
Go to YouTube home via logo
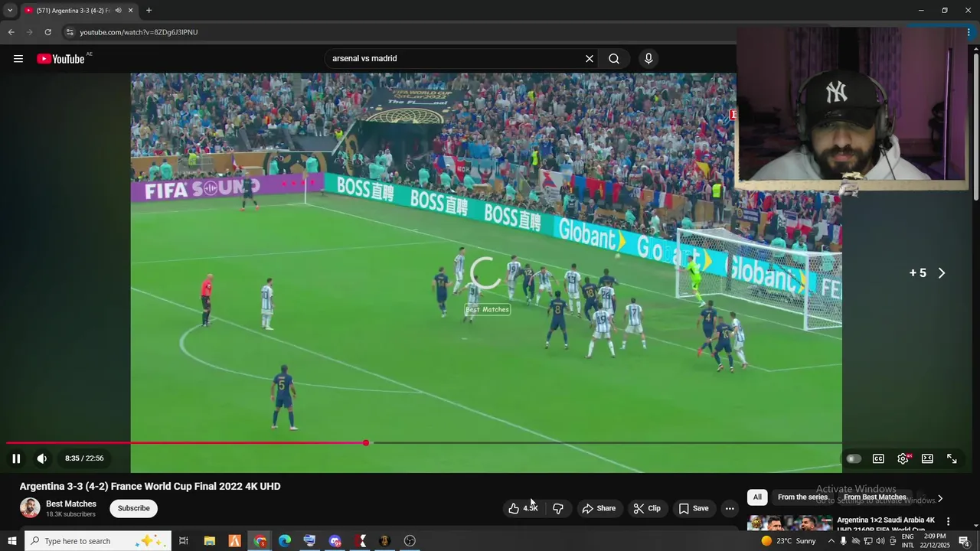pos(61,59)
